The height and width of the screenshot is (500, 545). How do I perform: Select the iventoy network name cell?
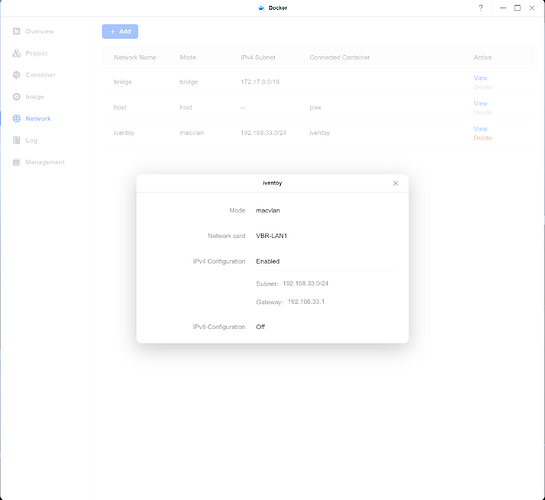point(124,133)
